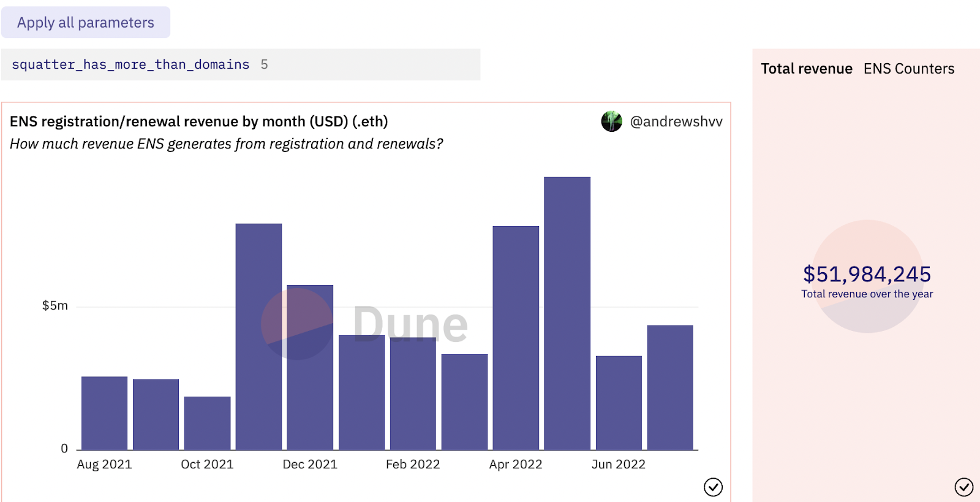
Task: Click the $5m y-axis label
Action: coord(55,305)
